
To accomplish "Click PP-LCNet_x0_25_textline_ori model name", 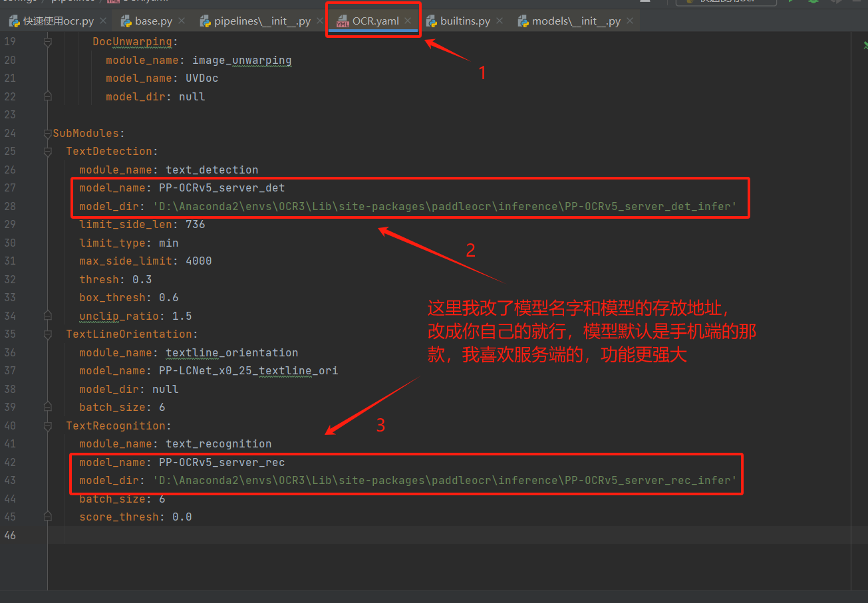I will [249, 370].
